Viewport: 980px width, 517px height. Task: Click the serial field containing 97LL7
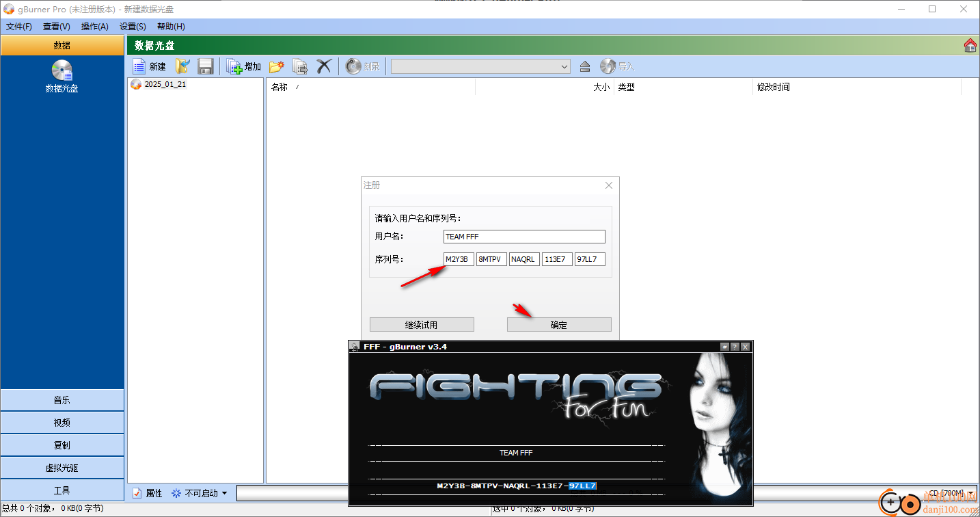pos(590,259)
